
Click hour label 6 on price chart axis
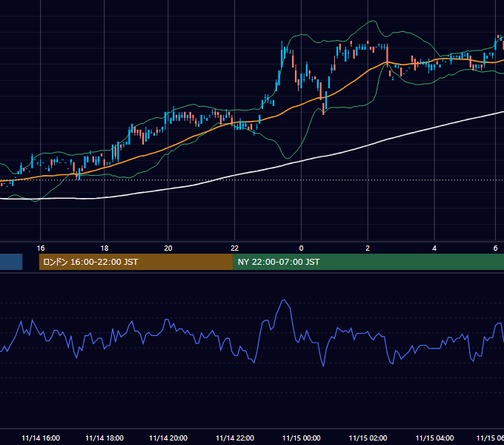495,248
